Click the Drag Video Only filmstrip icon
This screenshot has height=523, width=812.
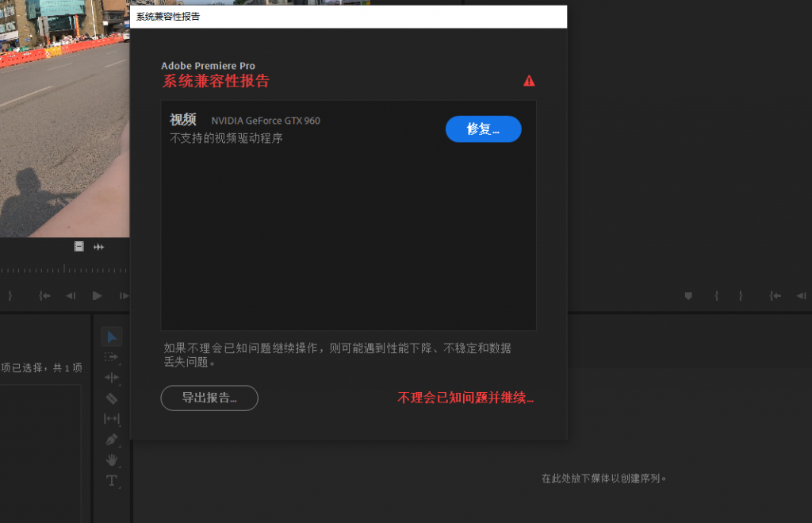pyautogui.click(x=79, y=247)
